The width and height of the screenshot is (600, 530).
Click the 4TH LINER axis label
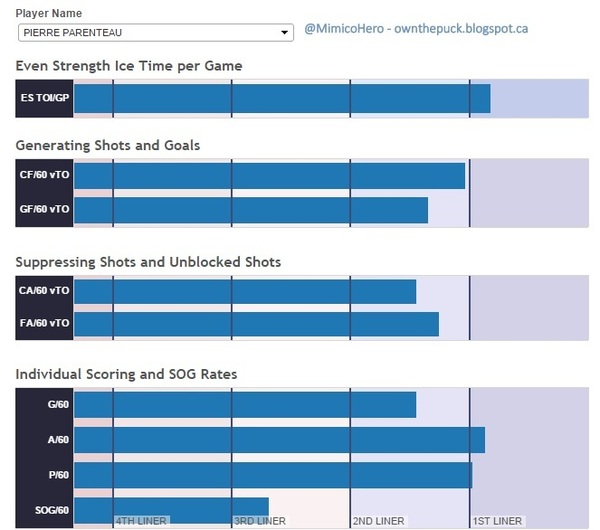click(141, 521)
